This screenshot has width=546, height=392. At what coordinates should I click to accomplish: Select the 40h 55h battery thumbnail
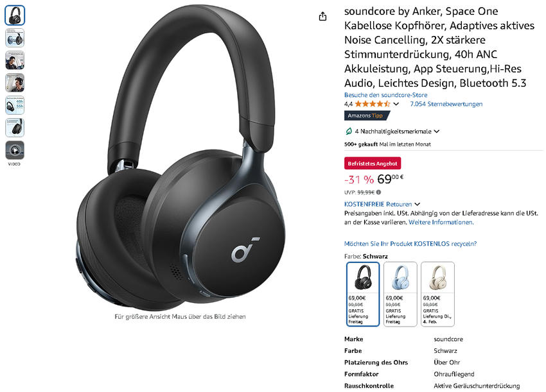tap(15, 105)
